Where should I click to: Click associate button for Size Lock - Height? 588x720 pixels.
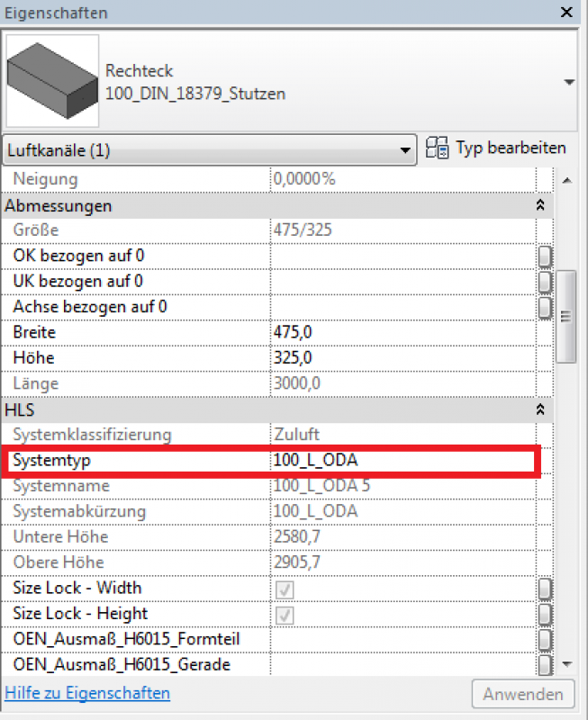coord(545,614)
